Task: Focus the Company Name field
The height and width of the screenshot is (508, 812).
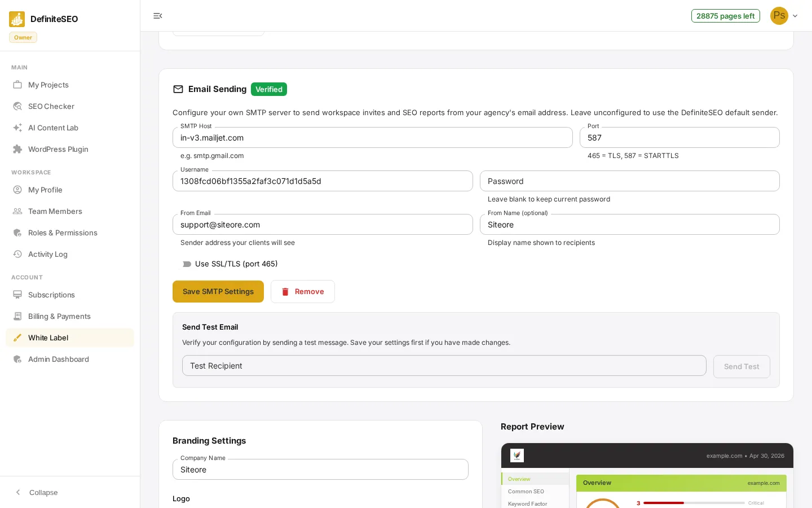Action: tap(320, 470)
